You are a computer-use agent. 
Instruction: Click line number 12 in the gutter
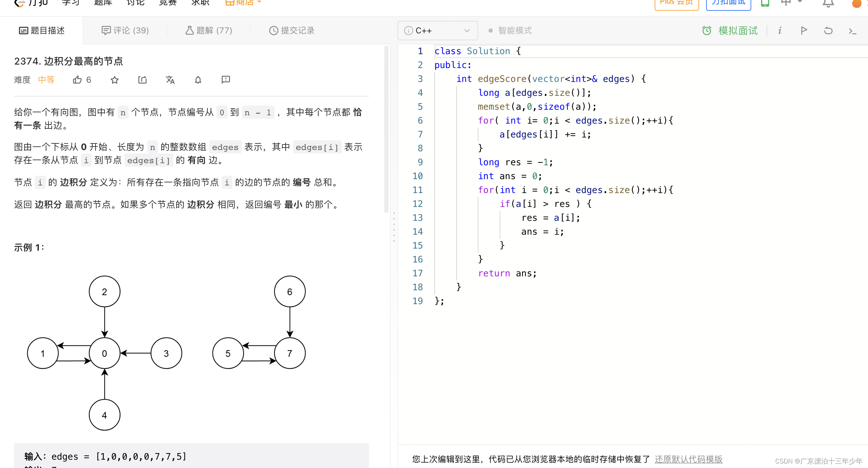pos(417,204)
